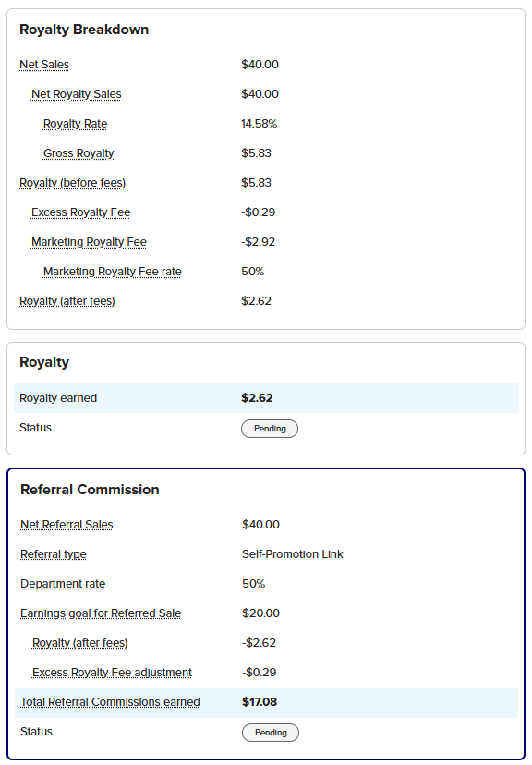Image resolution: width=532 pixels, height=765 pixels.
Task: Click Total Referral Commissions earned label
Action: tap(110, 702)
